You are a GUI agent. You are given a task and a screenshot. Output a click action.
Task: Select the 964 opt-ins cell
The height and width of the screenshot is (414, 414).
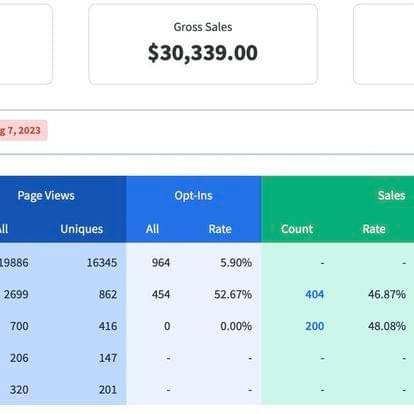point(161,263)
